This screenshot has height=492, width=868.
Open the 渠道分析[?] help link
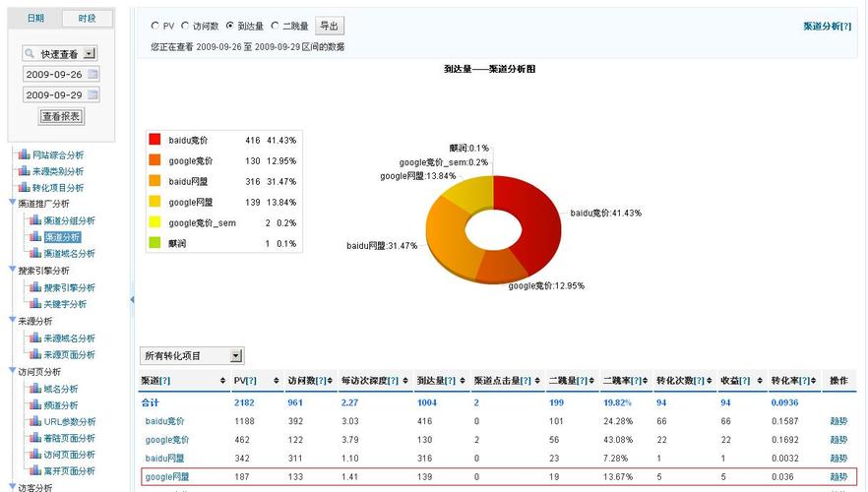point(827,26)
